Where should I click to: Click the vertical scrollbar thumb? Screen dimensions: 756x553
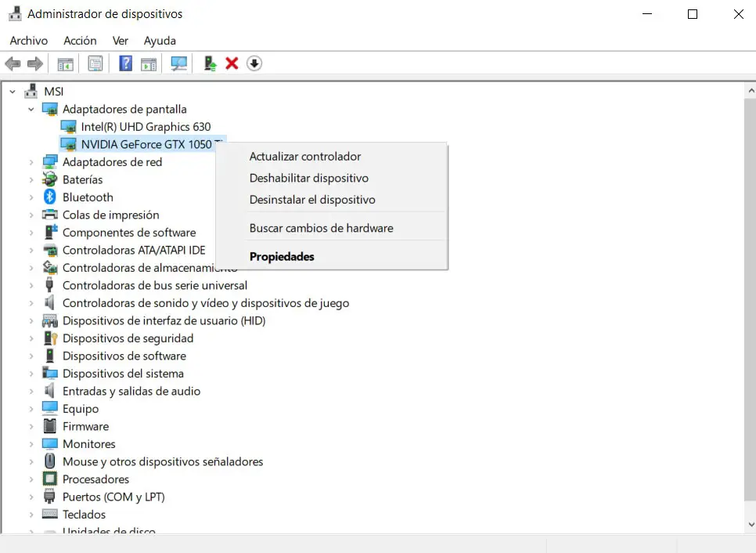click(x=751, y=299)
